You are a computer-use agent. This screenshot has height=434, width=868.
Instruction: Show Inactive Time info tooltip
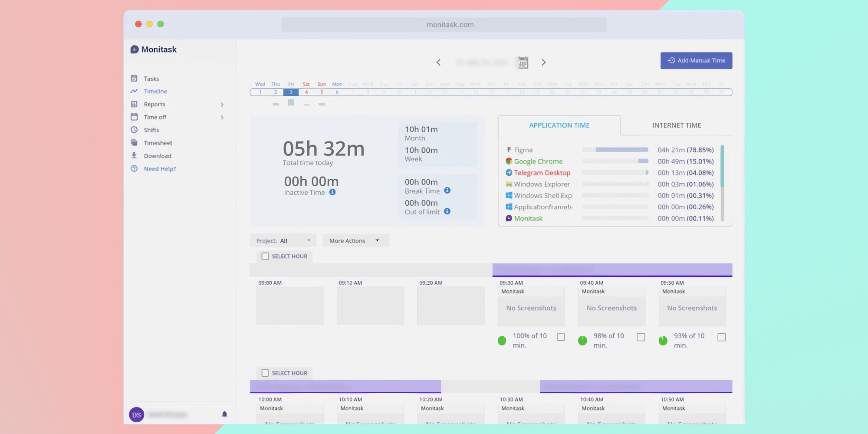[332, 192]
